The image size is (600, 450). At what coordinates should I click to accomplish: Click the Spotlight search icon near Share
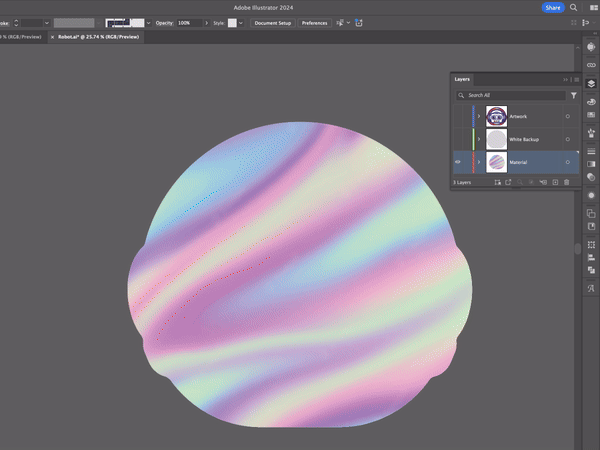pos(573,7)
